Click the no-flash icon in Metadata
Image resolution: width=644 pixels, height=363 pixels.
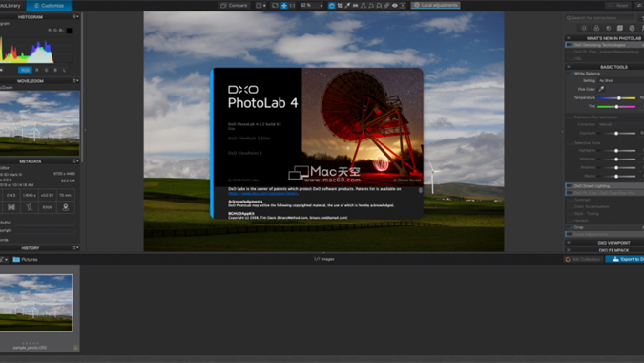[30, 207]
